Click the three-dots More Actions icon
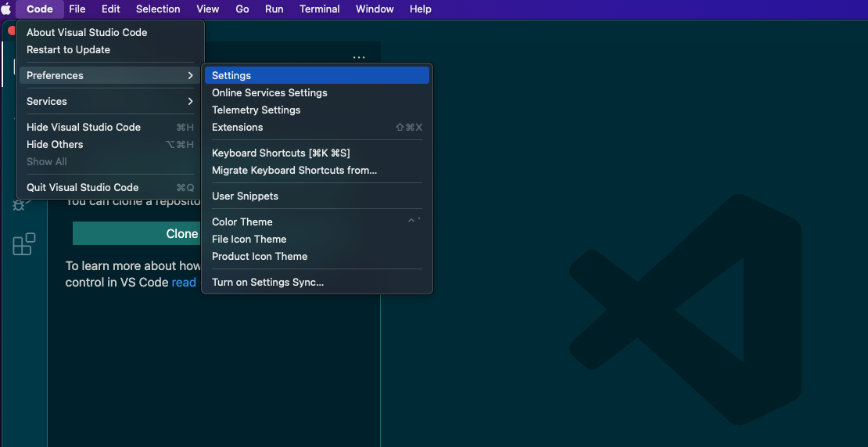This screenshot has height=447, width=868. pyautogui.click(x=359, y=57)
